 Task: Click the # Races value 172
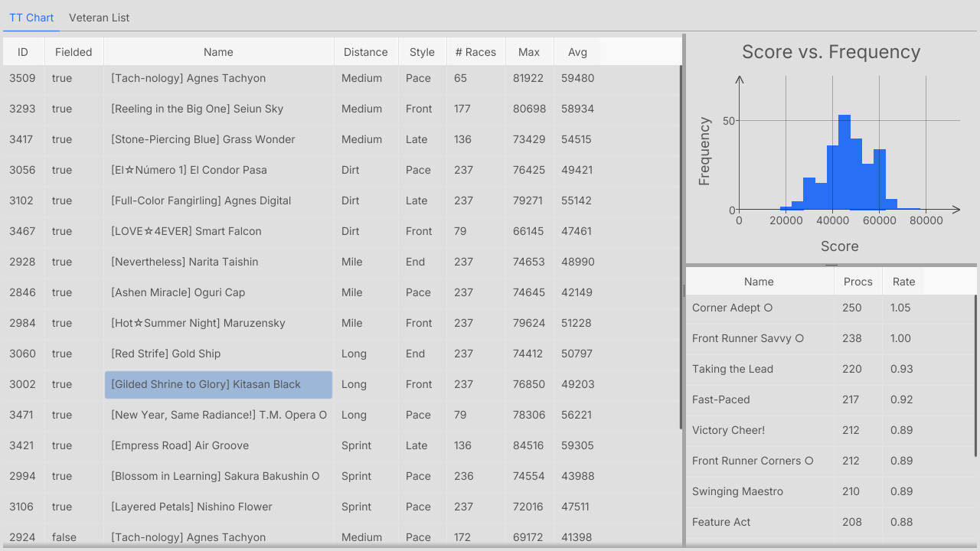[462, 537]
